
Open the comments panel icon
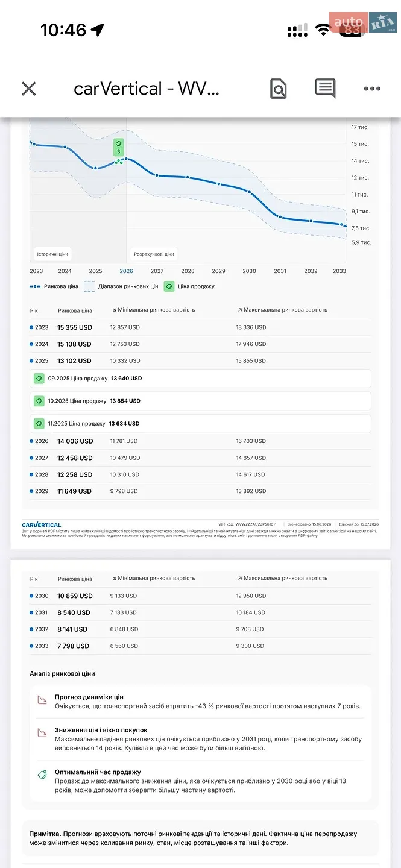pos(325,89)
